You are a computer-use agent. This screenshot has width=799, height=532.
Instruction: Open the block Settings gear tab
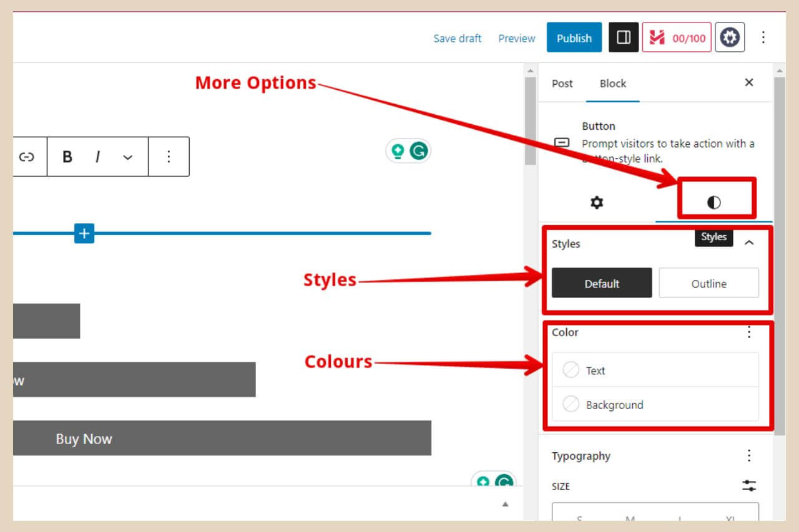point(597,203)
